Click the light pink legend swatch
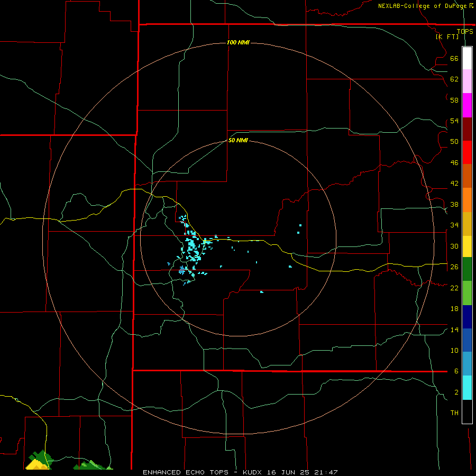Viewport: 476px width, 476px height. (467, 81)
